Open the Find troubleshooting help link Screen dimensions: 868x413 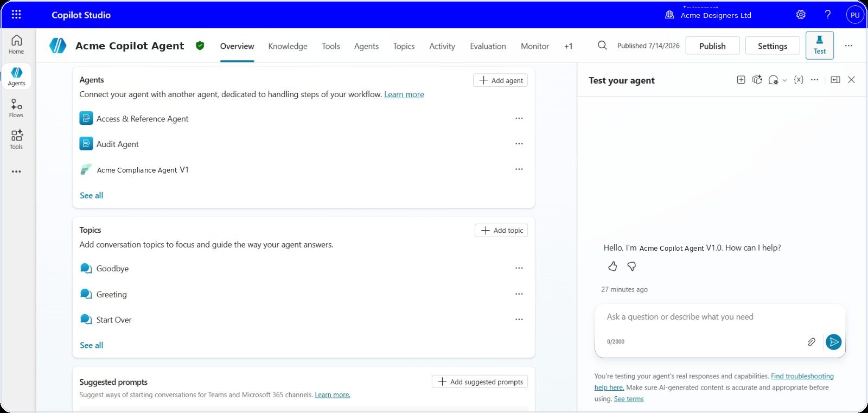[x=802, y=376]
